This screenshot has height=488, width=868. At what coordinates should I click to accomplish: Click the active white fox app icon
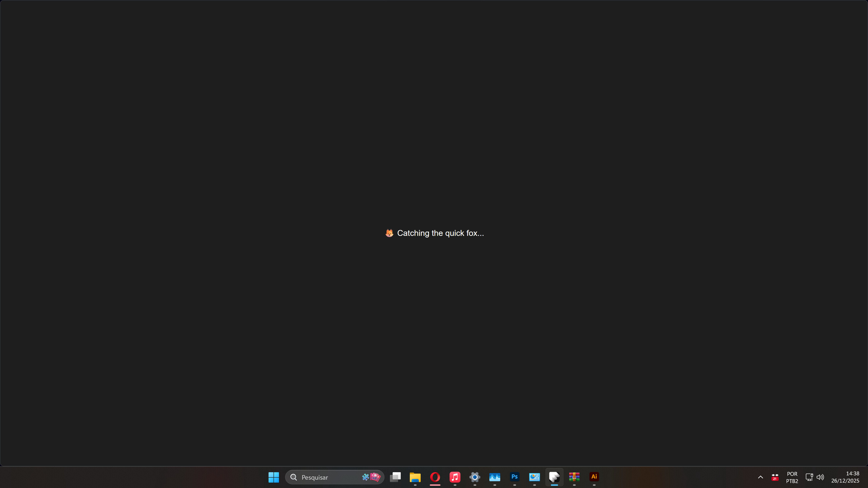[x=554, y=477]
